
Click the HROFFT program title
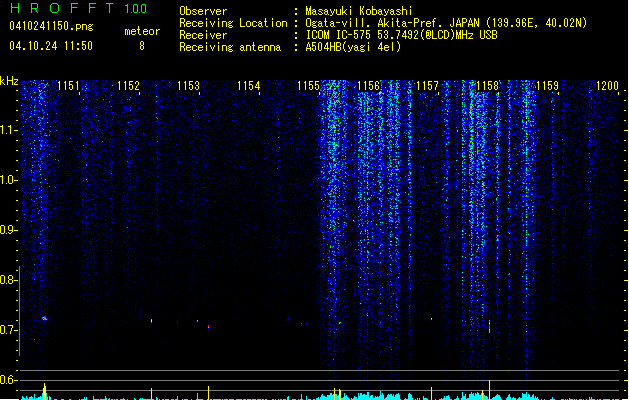[x=62, y=8]
